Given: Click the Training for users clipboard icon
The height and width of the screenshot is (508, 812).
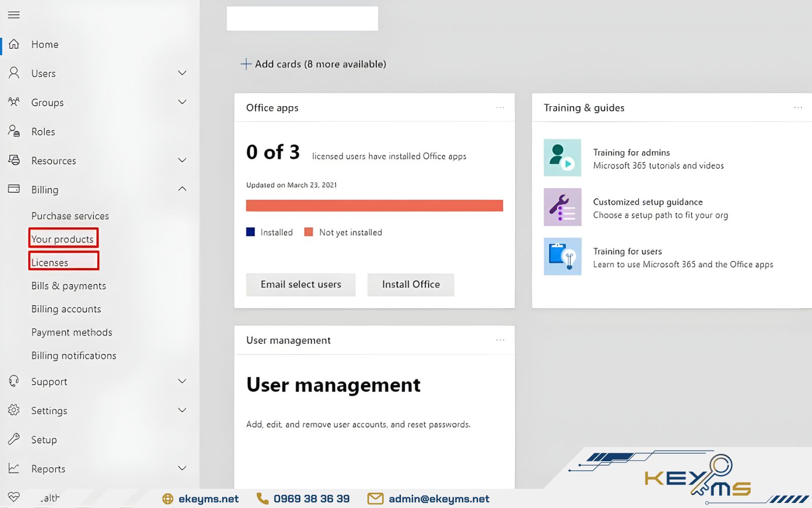Looking at the screenshot, I should (x=562, y=257).
